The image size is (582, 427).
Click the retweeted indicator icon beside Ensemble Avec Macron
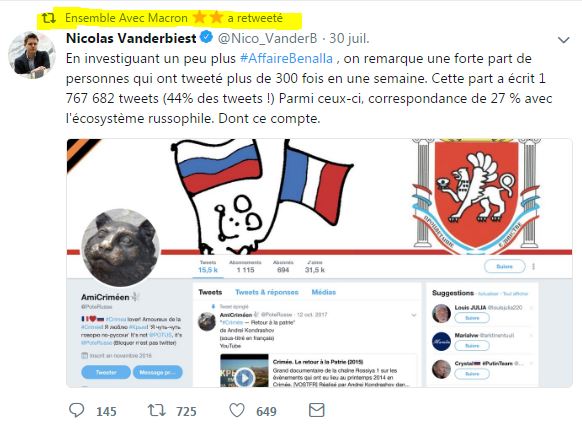coord(49,18)
